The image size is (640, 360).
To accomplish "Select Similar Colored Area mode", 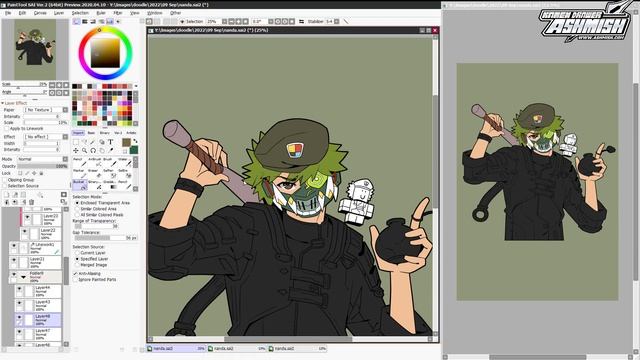I will click(77, 209).
